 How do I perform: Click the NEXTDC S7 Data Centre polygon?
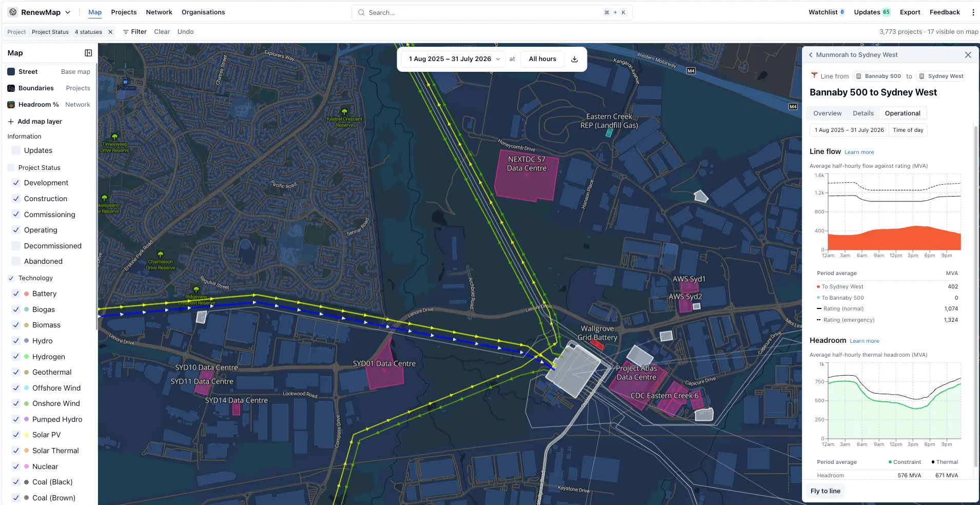(x=526, y=176)
